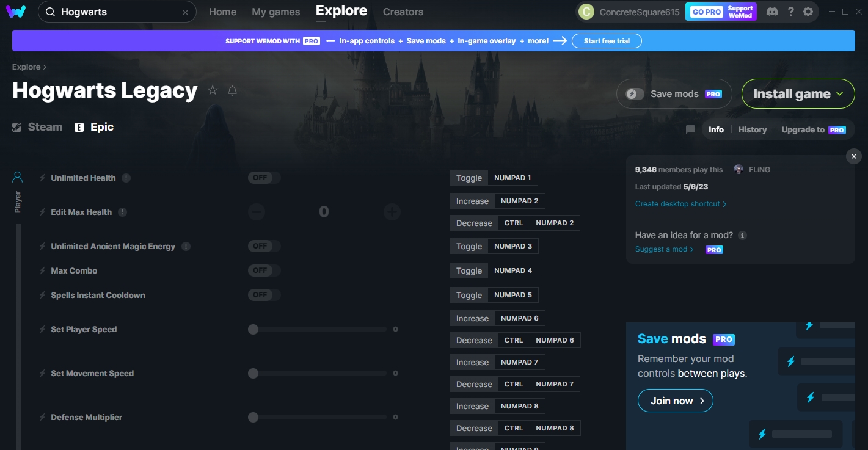This screenshot has width=868, height=450.
Task: Toggle Unlimited Health on
Action: 264,178
